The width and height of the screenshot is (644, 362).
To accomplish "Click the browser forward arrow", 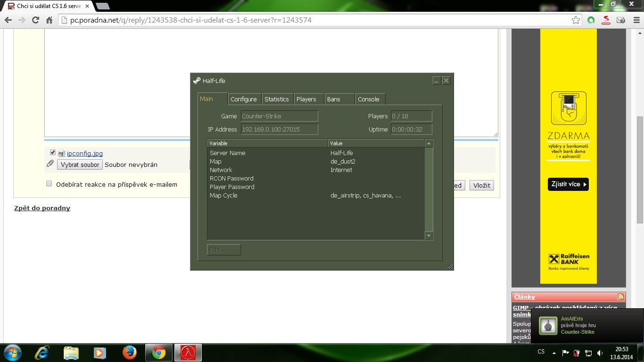I will (x=22, y=20).
